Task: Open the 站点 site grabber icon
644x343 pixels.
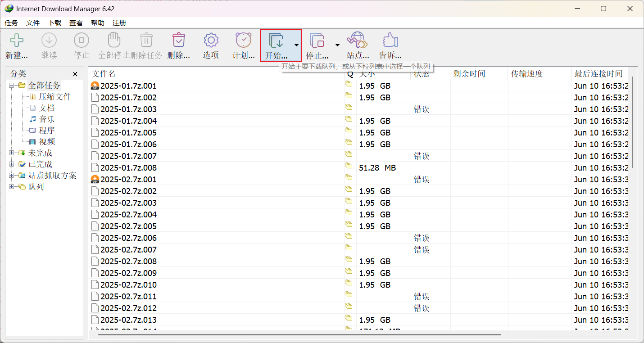Action: coord(358,40)
